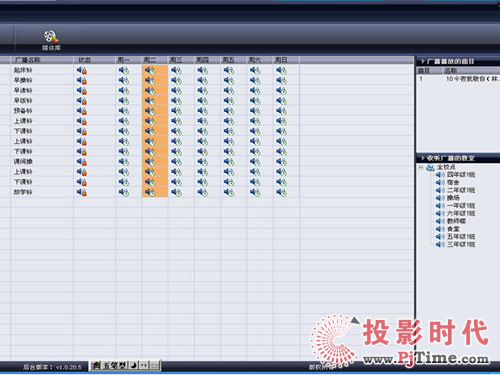Click 课间操 speaker icon in 周五 column

tap(229, 162)
